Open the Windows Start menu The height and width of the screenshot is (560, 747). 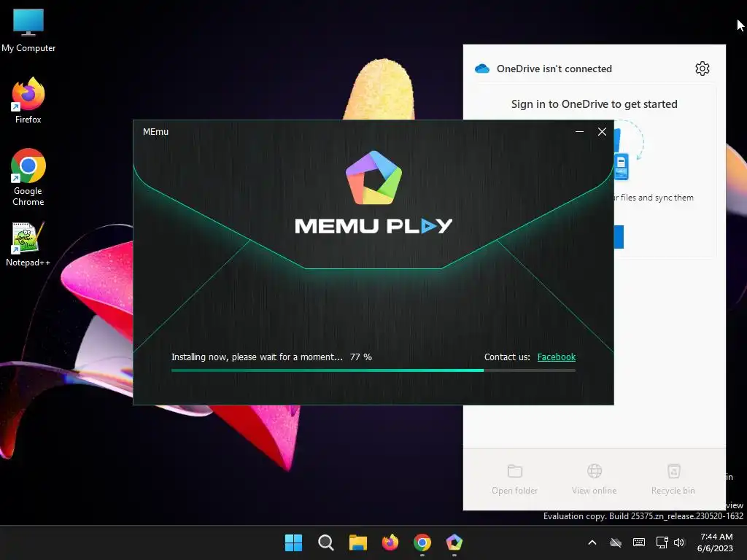[293, 542]
